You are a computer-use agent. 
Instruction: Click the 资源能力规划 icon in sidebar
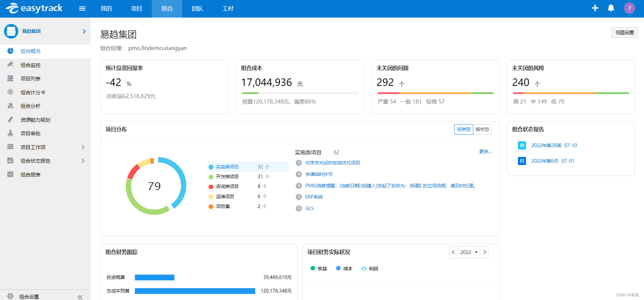[x=10, y=119]
